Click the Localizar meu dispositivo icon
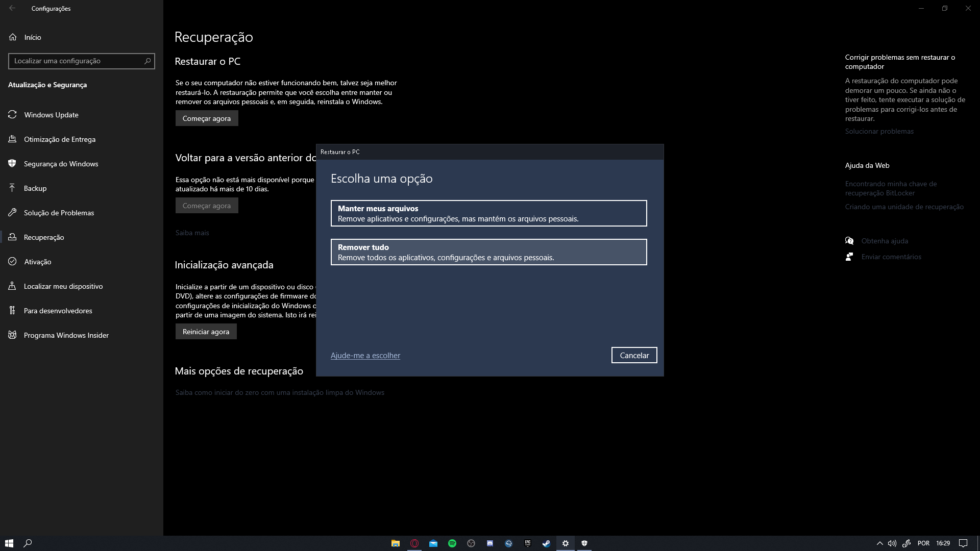This screenshot has width=980, height=551. [x=12, y=286]
